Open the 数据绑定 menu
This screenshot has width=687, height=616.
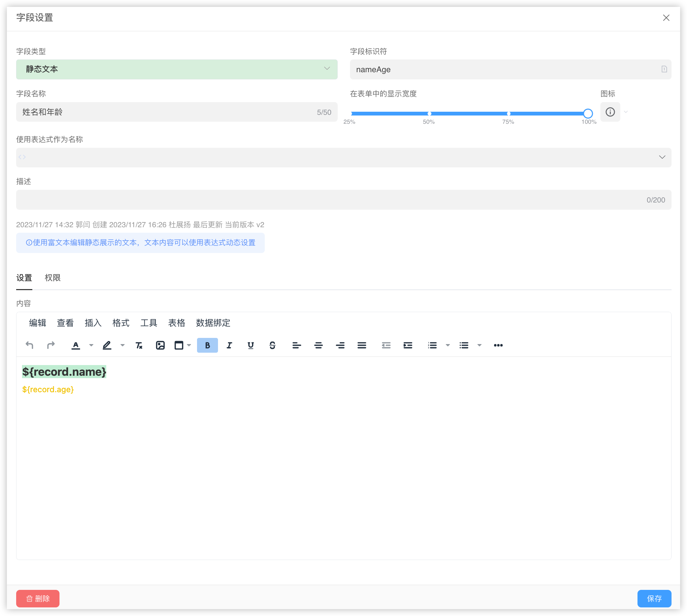pos(213,323)
